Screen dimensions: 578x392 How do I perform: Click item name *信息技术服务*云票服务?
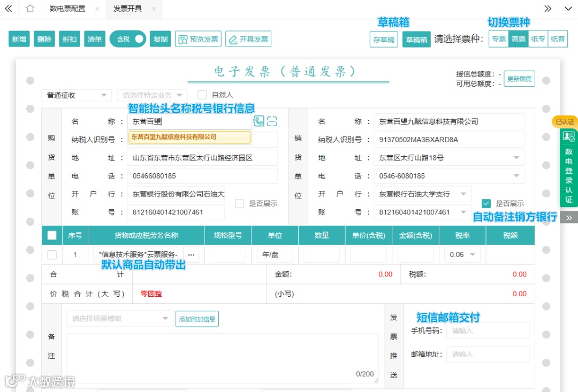pyautogui.click(x=136, y=255)
